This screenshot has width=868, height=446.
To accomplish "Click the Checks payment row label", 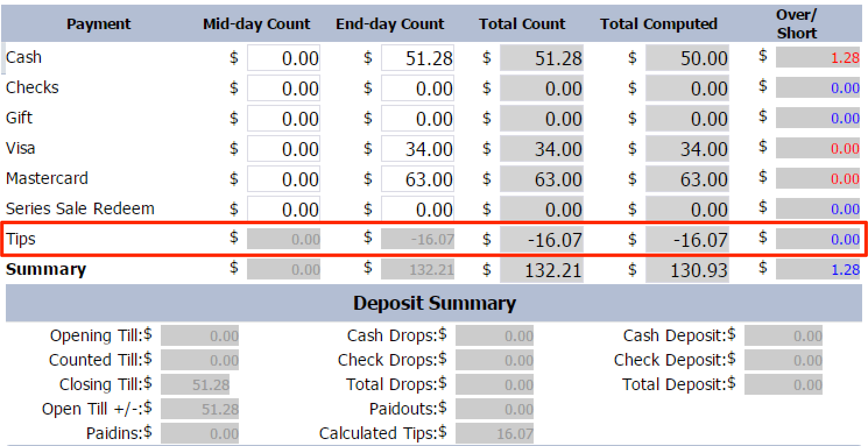I will [x=32, y=87].
